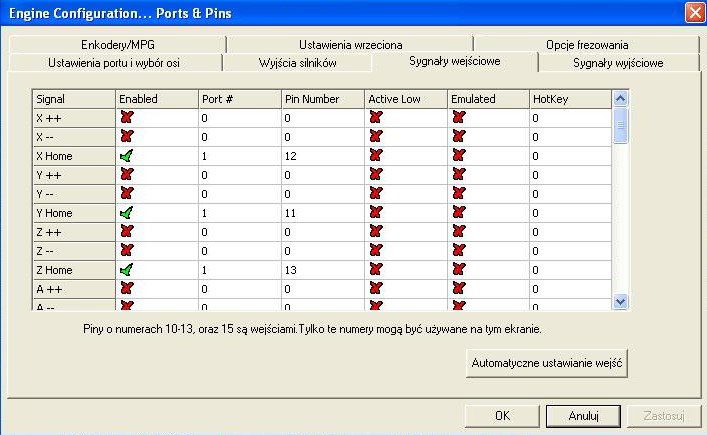Toggle the Enabled mark for X ++
The width and height of the screenshot is (707, 435).
[127, 118]
